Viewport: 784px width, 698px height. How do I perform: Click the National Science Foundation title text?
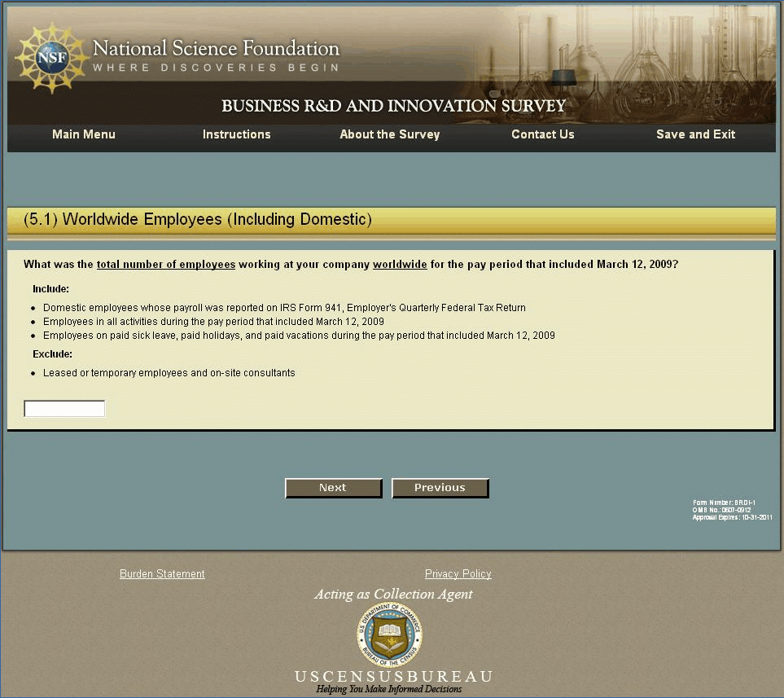point(216,49)
